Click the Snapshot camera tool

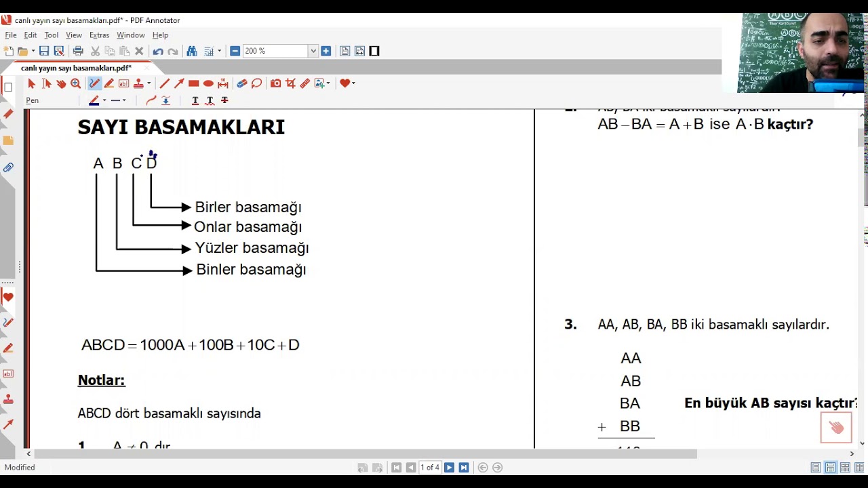(x=275, y=83)
